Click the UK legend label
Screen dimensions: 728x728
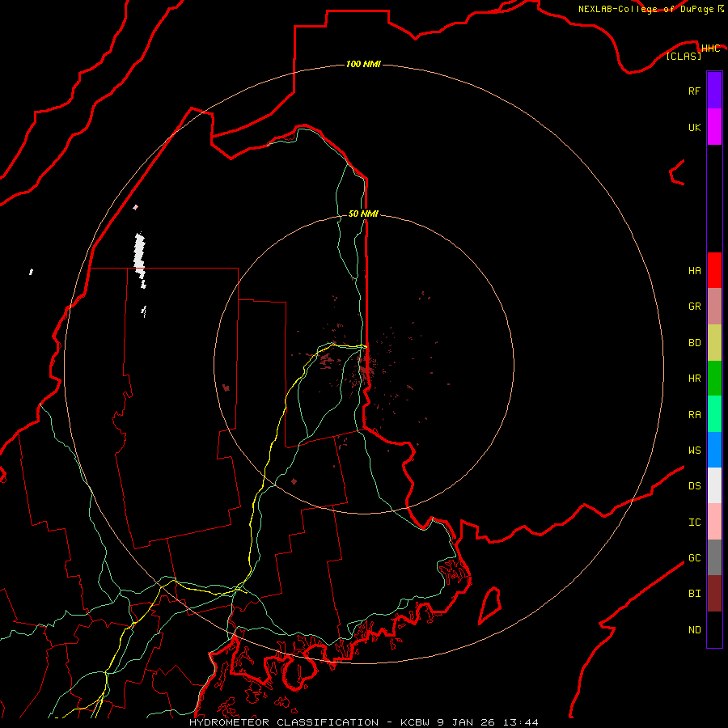coord(694,127)
